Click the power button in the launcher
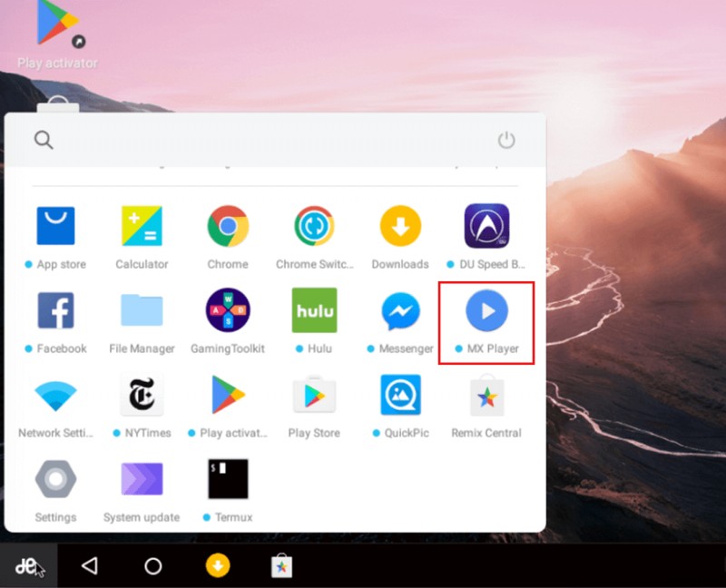This screenshot has width=726, height=588. 507,141
